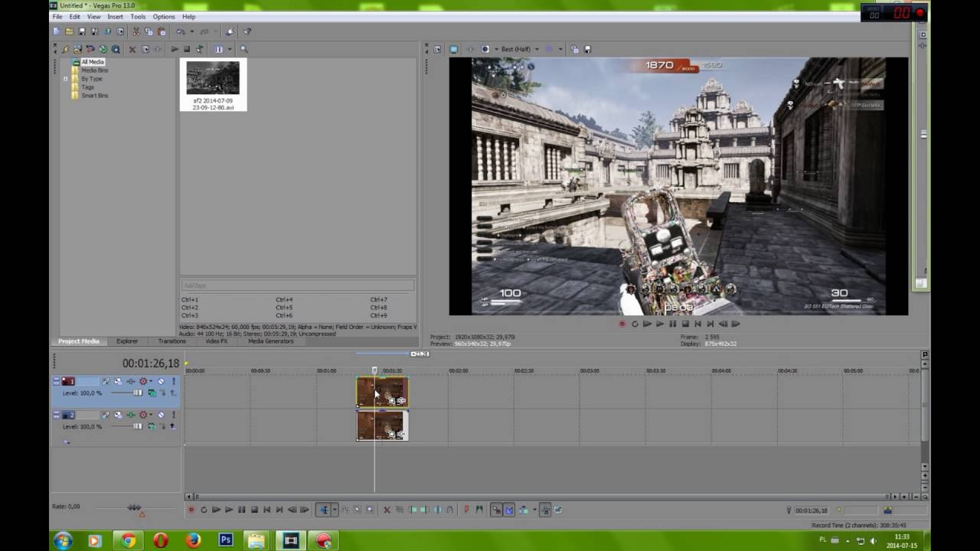Open Automation Settings dropdown on track 2

point(151,415)
